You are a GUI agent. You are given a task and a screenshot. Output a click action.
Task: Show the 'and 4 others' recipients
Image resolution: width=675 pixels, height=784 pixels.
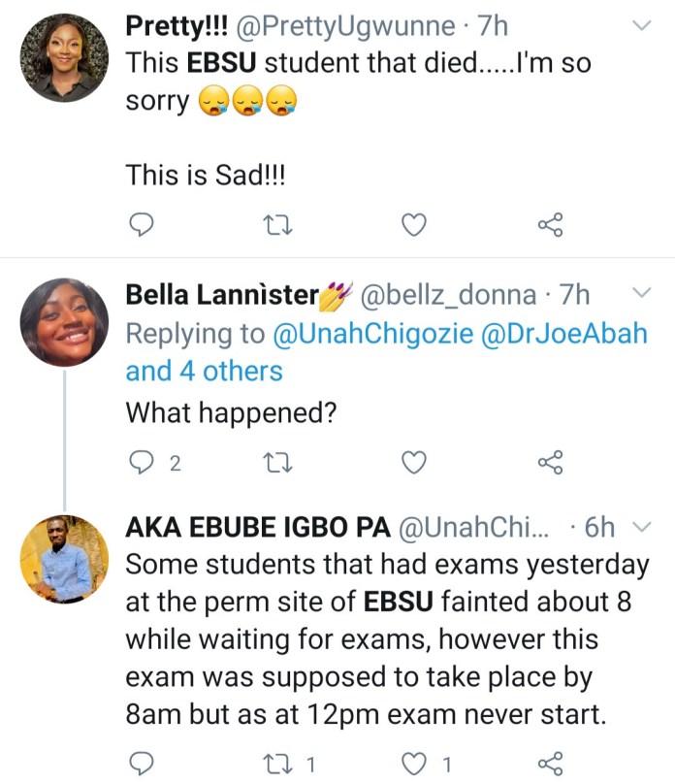coord(204,371)
